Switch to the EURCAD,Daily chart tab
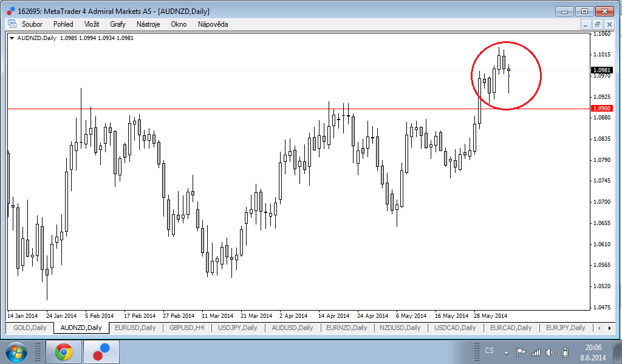Viewport: 622px width, 364px height. coord(511,328)
